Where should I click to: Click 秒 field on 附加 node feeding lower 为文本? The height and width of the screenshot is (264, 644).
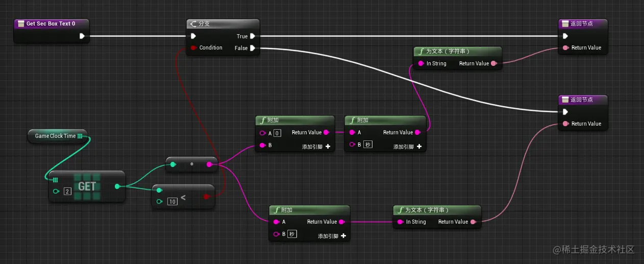292,234
